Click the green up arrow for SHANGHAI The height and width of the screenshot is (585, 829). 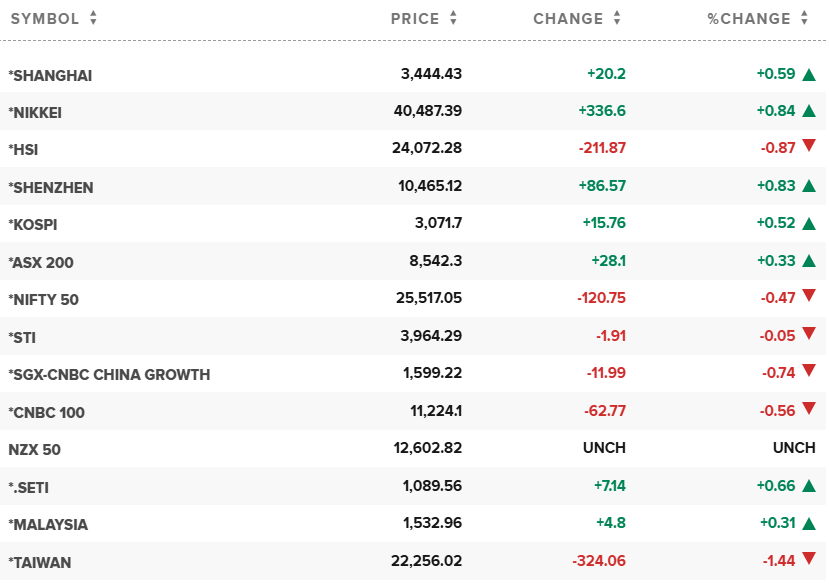(x=809, y=74)
